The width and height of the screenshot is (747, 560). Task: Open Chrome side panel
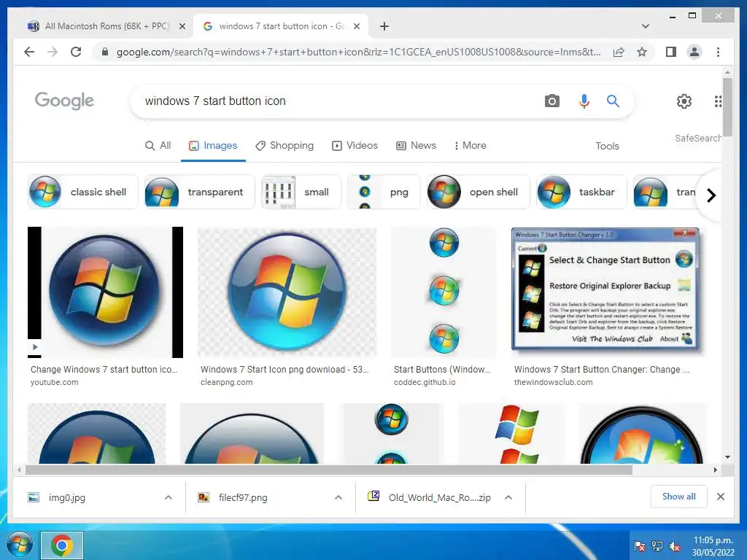(x=671, y=52)
